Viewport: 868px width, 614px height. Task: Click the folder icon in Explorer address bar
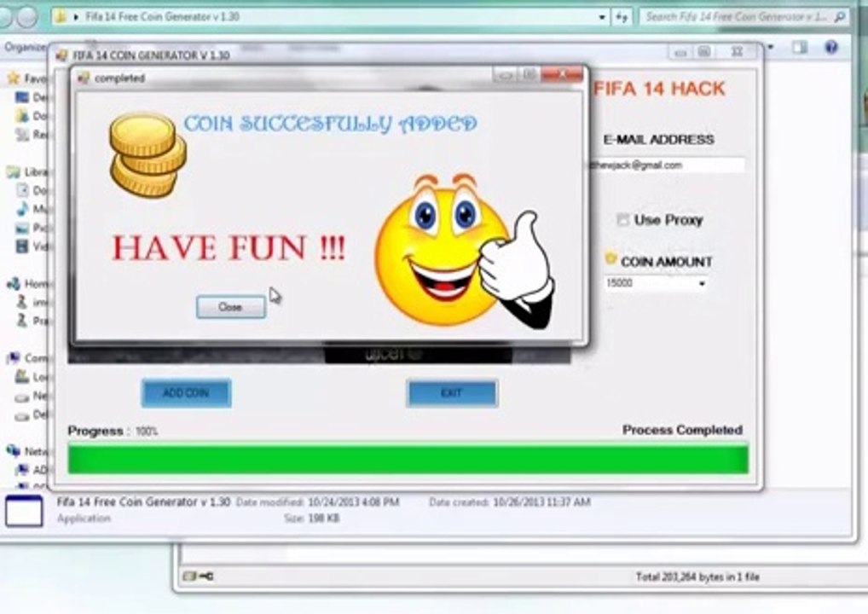(61, 16)
